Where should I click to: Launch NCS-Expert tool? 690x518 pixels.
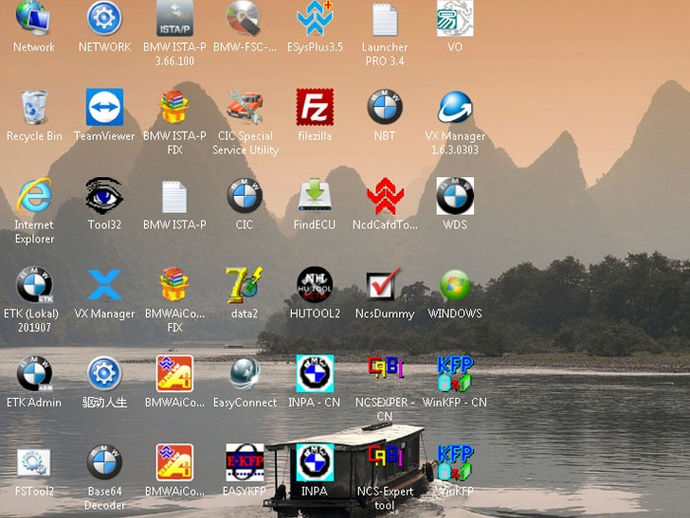click(x=385, y=457)
